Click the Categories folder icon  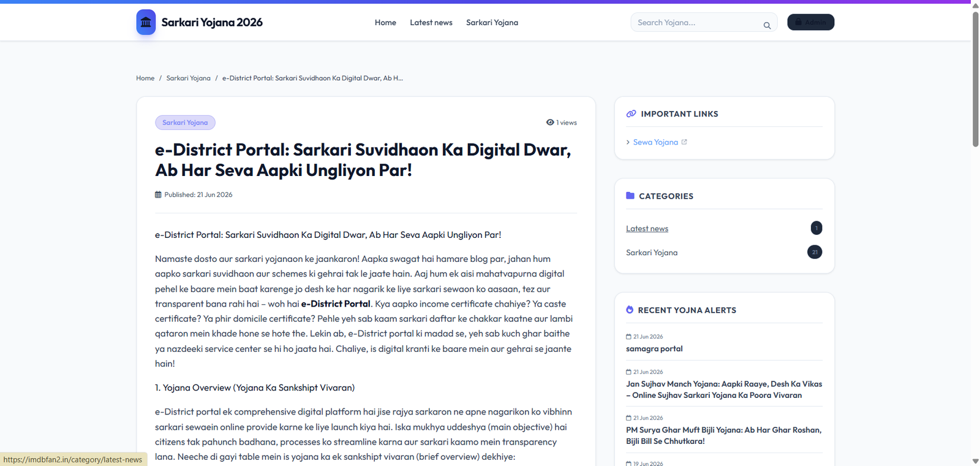[630, 196]
